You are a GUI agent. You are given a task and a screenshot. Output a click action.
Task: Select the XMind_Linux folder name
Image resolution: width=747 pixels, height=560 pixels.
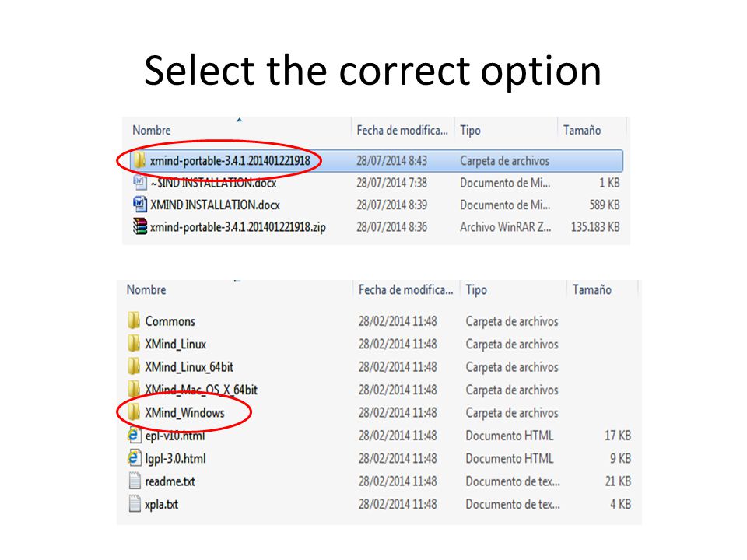175,344
